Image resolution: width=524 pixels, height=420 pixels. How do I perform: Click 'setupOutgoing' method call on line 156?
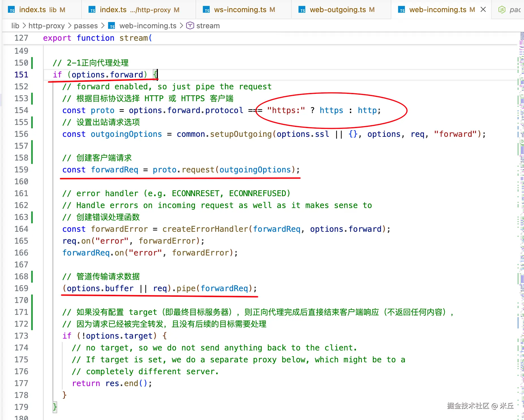(241, 134)
